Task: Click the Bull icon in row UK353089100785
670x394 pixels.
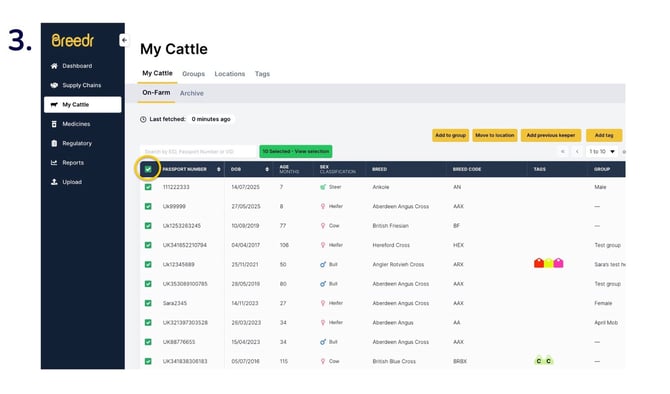Action: [323, 284]
